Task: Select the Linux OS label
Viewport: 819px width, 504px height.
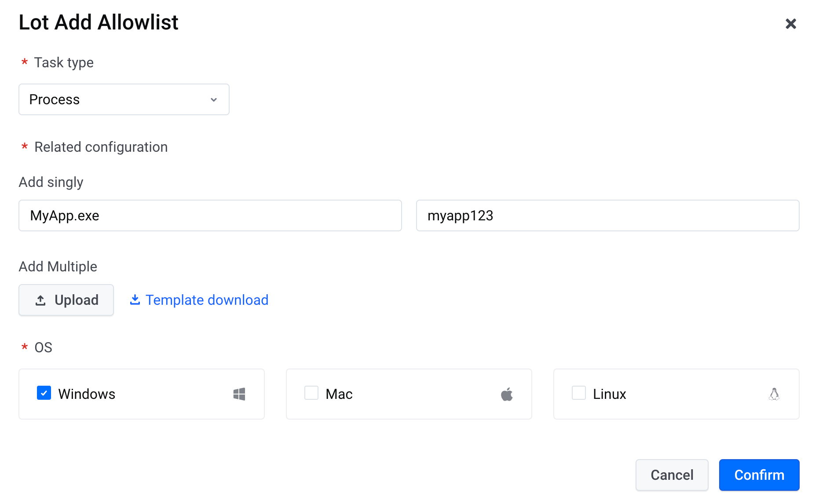Action: tap(609, 394)
